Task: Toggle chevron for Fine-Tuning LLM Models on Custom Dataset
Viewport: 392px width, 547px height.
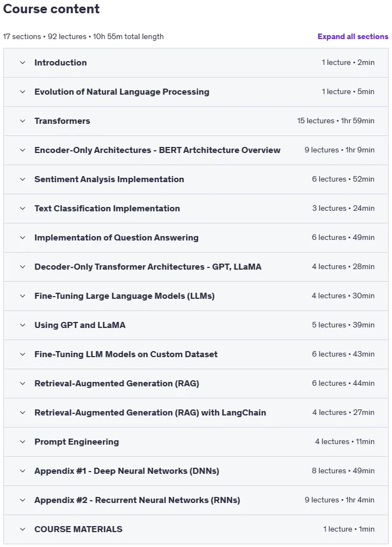Action: 23,354
